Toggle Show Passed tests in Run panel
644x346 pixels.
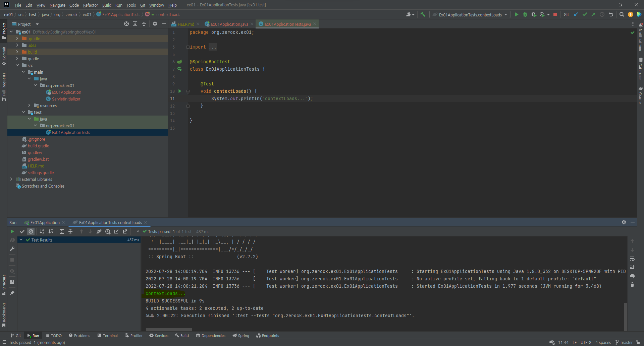pos(22,231)
